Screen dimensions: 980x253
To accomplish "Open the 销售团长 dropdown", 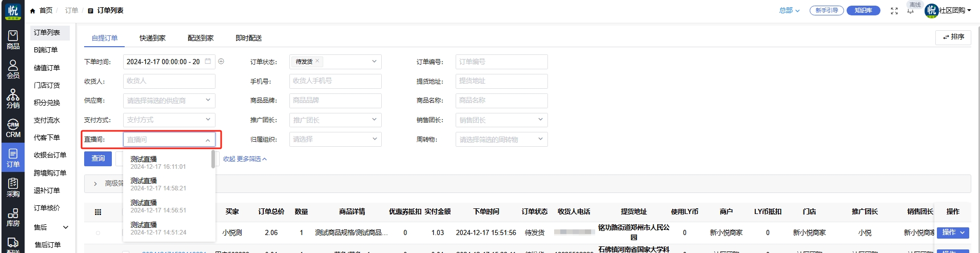I will pyautogui.click(x=502, y=120).
